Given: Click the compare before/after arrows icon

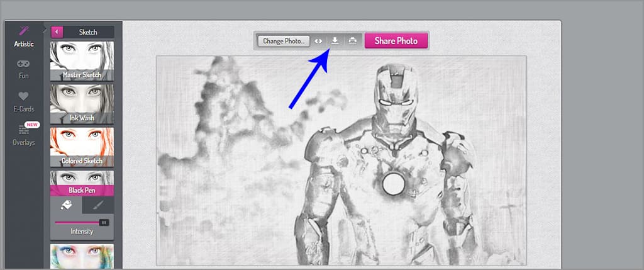Looking at the screenshot, I should coord(319,41).
